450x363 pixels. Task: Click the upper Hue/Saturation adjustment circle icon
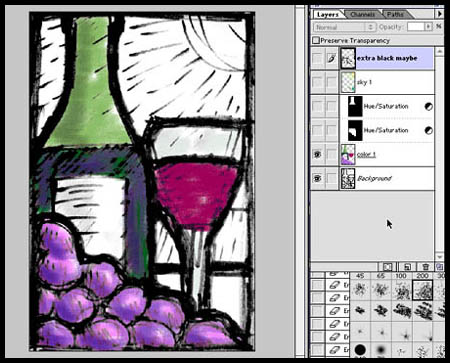click(429, 107)
